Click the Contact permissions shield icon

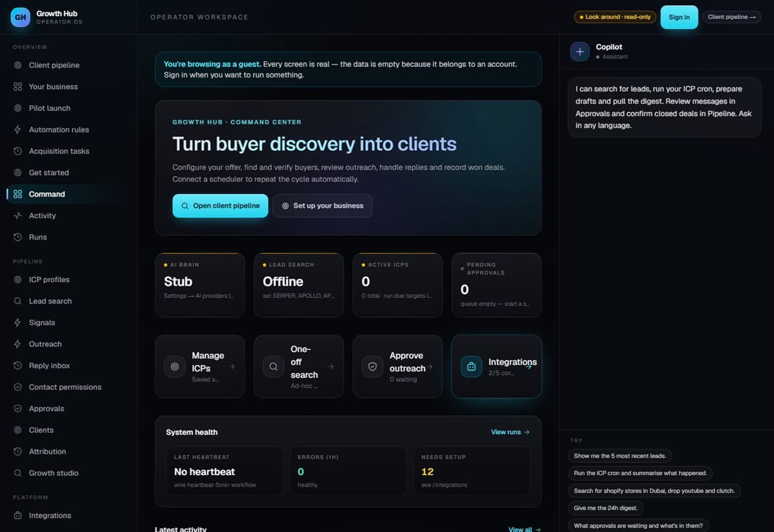tap(18, 387)
